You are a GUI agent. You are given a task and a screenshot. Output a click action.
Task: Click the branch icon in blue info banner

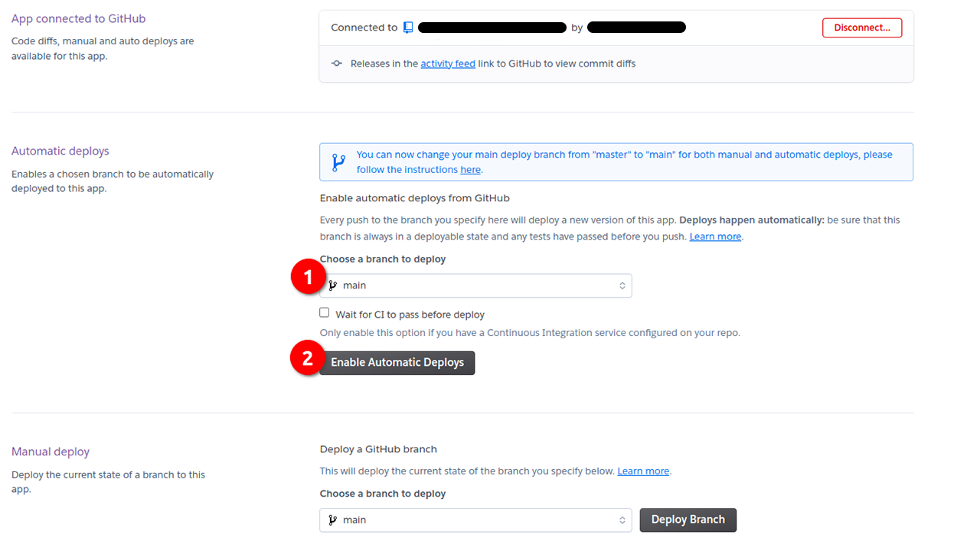coord(338,162)
